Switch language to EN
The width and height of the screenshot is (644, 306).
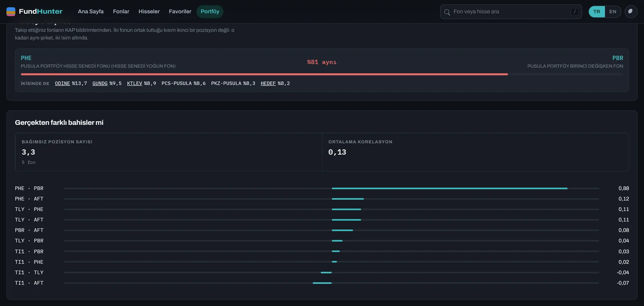coord(613,12)
